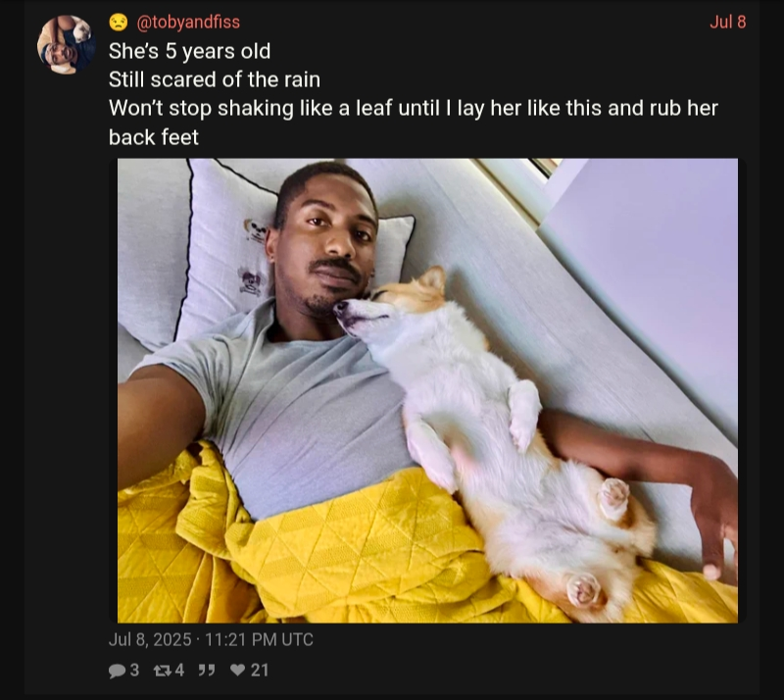Click the Jul 8, 2025 11:21 PM UTC timestamp
784x700 pixels.
coord(211,639)
